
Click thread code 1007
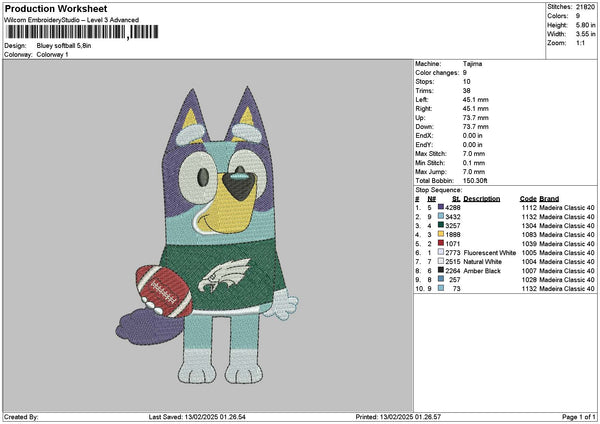(530, 271)
